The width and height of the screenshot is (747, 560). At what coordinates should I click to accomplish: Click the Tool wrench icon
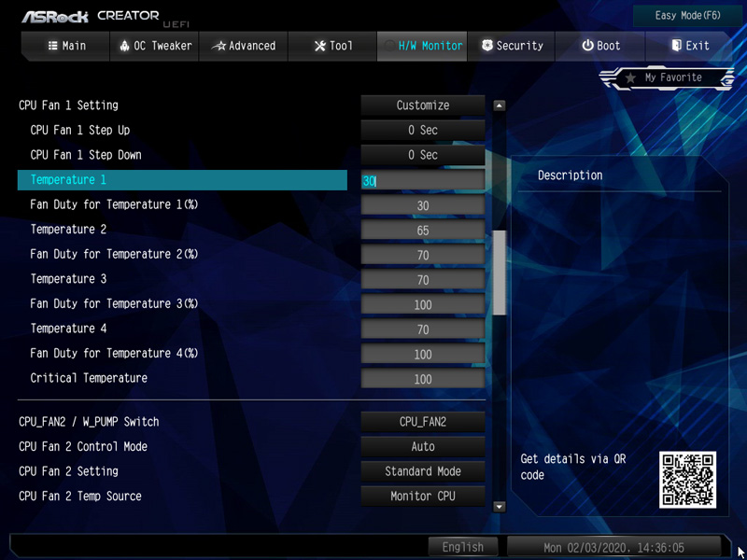(320, 46)
